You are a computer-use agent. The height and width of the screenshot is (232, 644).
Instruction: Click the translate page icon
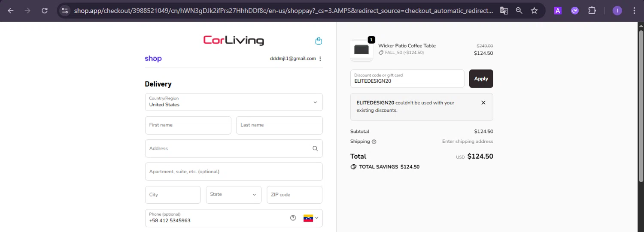pos(504,11)
